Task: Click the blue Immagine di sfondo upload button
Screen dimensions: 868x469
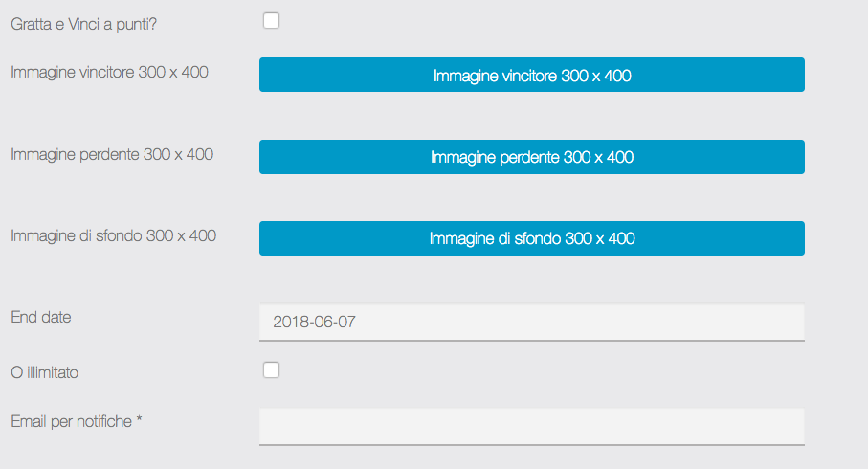Action: (x=531, y=238)
